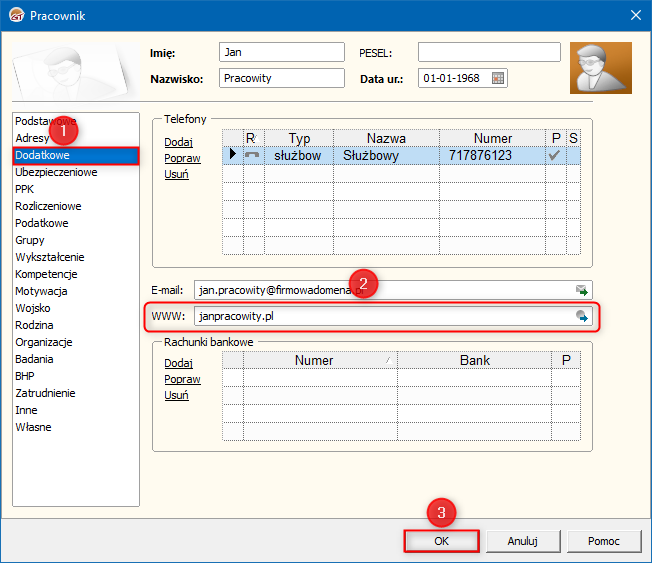Open the birth date calendar picker
Screen dimensions: 652x563
pos(499,78)
